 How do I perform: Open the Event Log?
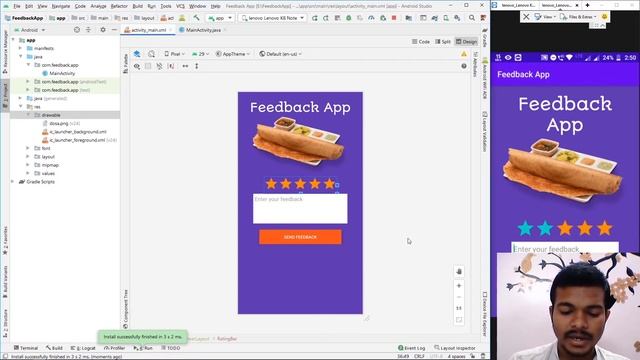(411, 348)
